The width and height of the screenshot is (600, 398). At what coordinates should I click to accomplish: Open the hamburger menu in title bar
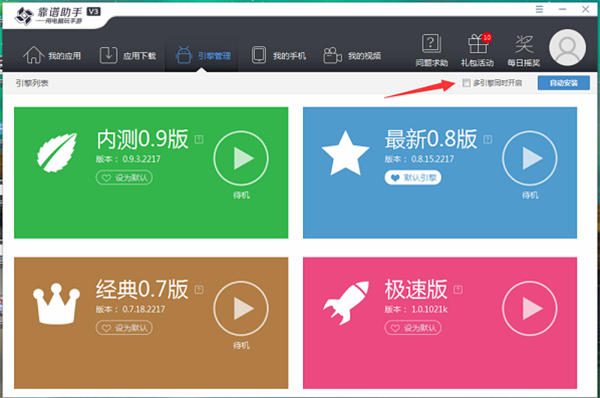(x=539, y=9)
